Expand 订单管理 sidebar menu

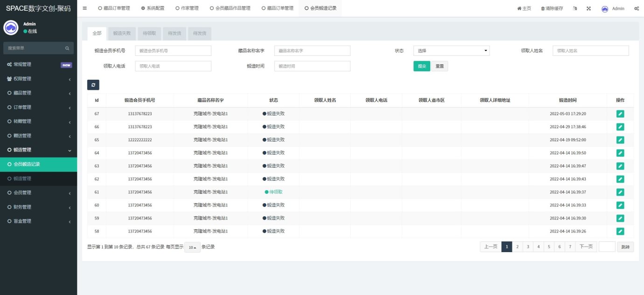[x=38, y=107]
